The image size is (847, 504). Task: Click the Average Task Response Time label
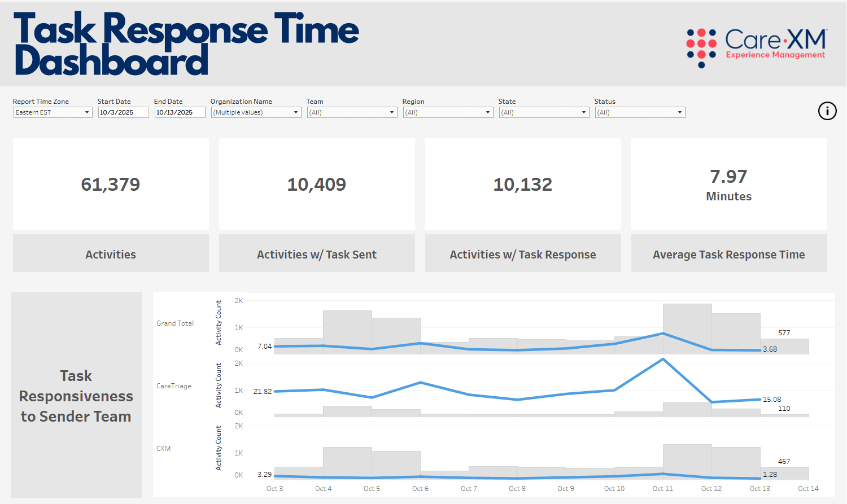click(729, 255)
